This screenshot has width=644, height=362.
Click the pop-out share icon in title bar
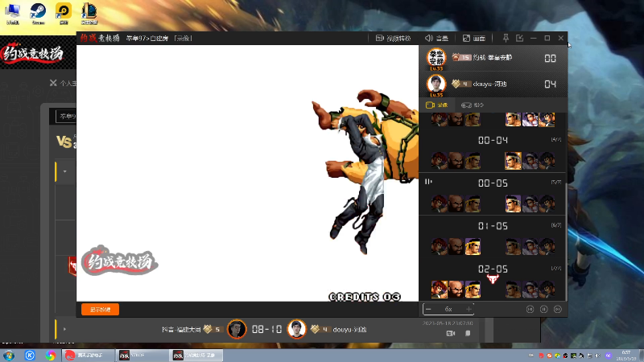click(x=519, y=38)
